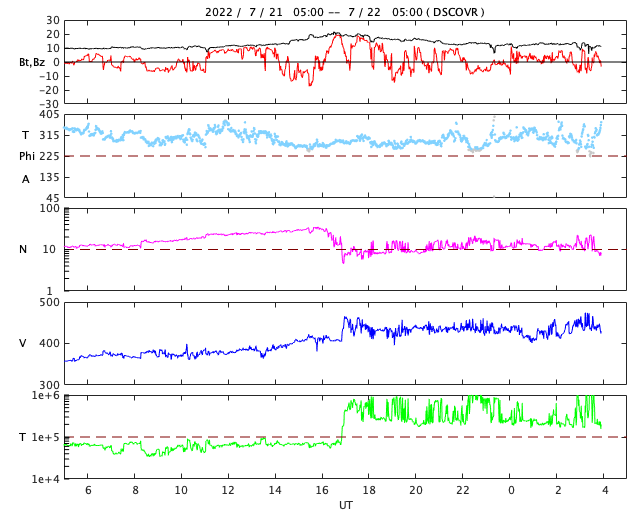Image resolution: width=640 pixels, height=512 pixels.
Task: Click the "1" tick at the N panel bottom
Action: point(50,291)
